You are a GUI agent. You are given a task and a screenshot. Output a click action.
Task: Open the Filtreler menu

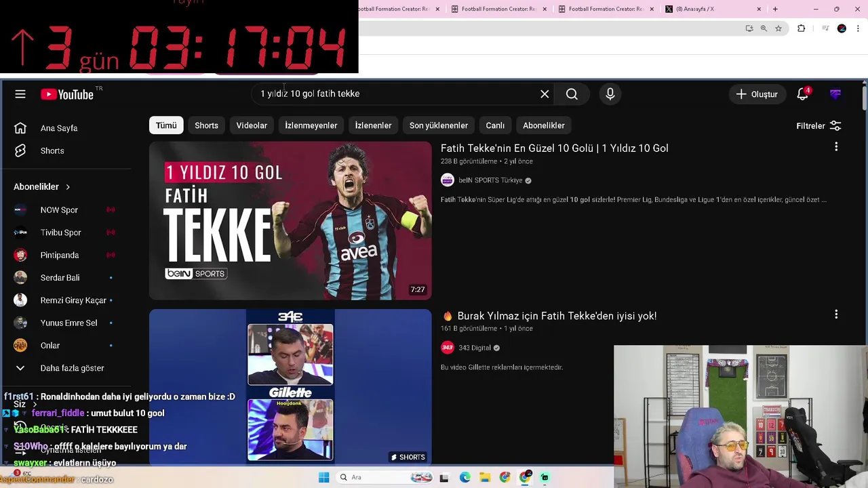(818, 126)
